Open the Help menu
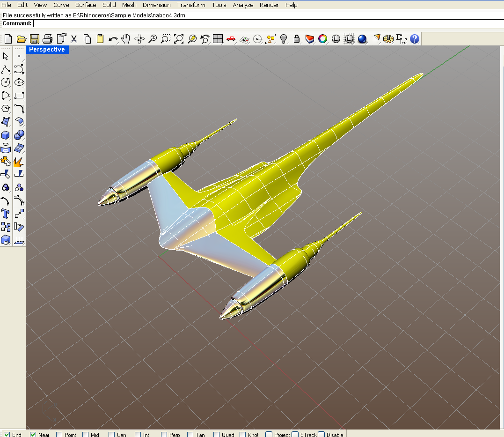This screenshot has width=504, height=437. click(292, 5)
